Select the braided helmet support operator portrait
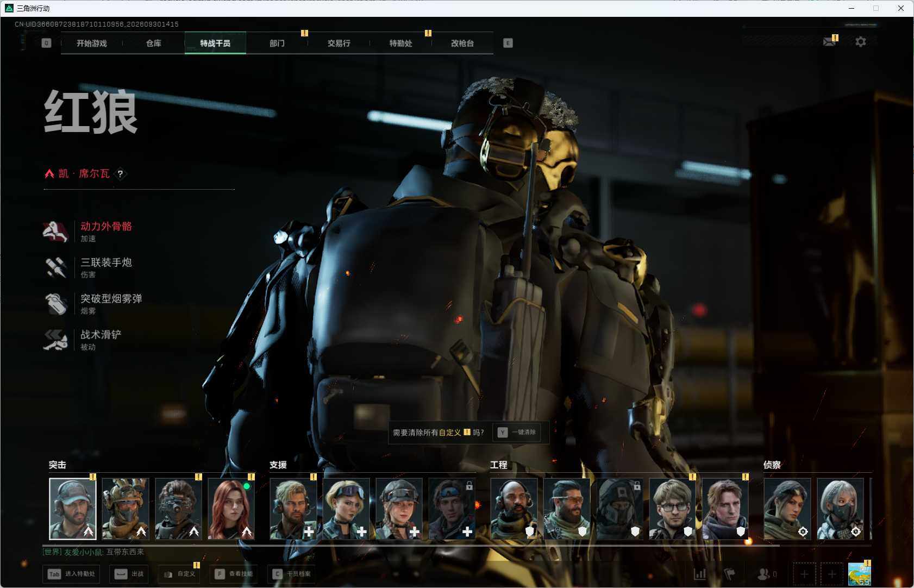The height and width of the screenshot is (588, 914). pyautogui.click(x=399, y=509)
